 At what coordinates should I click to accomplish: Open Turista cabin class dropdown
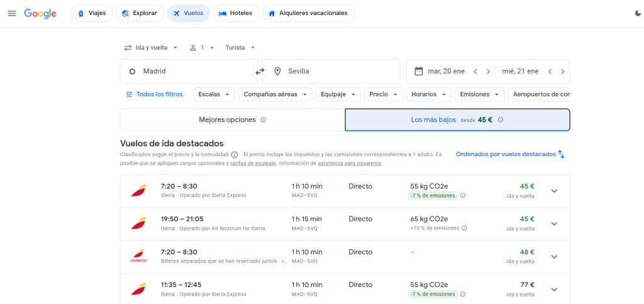240,48
